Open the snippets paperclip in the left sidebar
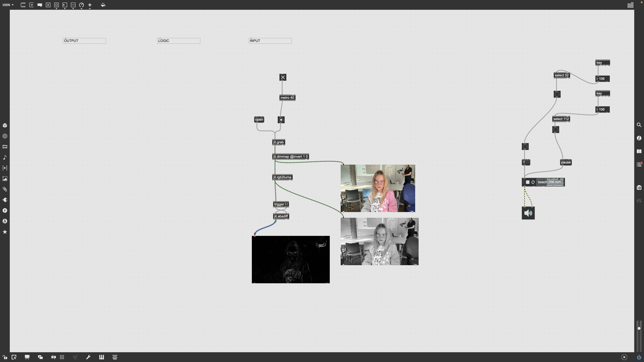The image size is (644, 362). pyautogui.click(x=5, y=189)
